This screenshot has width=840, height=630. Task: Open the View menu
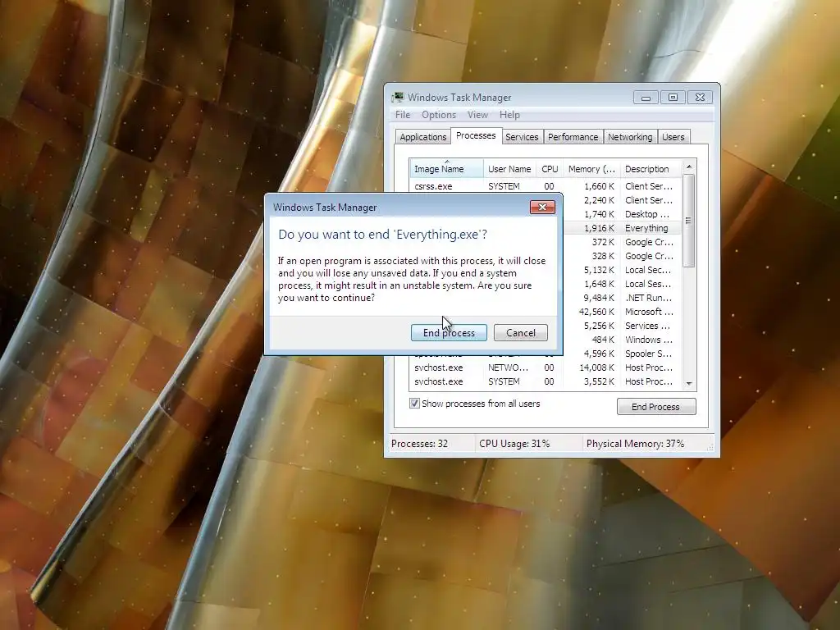(477, 115)
